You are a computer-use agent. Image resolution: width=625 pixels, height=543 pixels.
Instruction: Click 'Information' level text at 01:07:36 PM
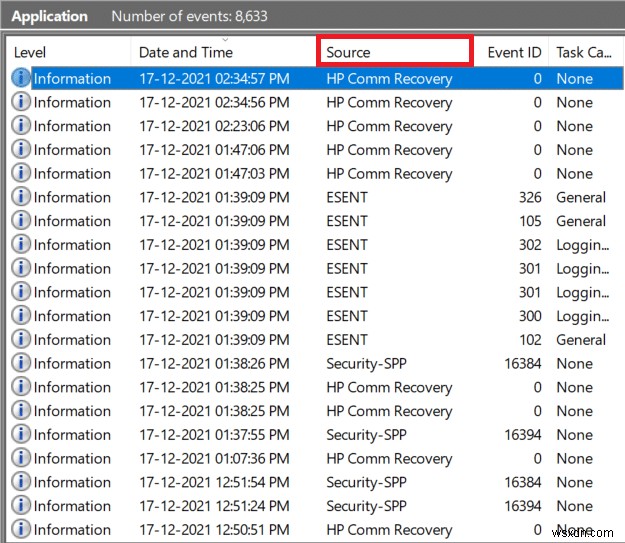pyautogui.click(x=72, y=458)
